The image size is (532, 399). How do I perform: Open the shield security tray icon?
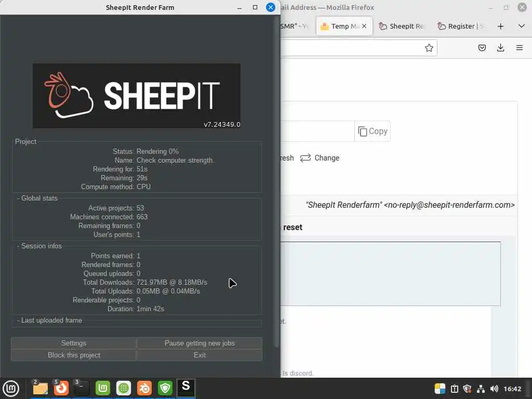[467, 389]
